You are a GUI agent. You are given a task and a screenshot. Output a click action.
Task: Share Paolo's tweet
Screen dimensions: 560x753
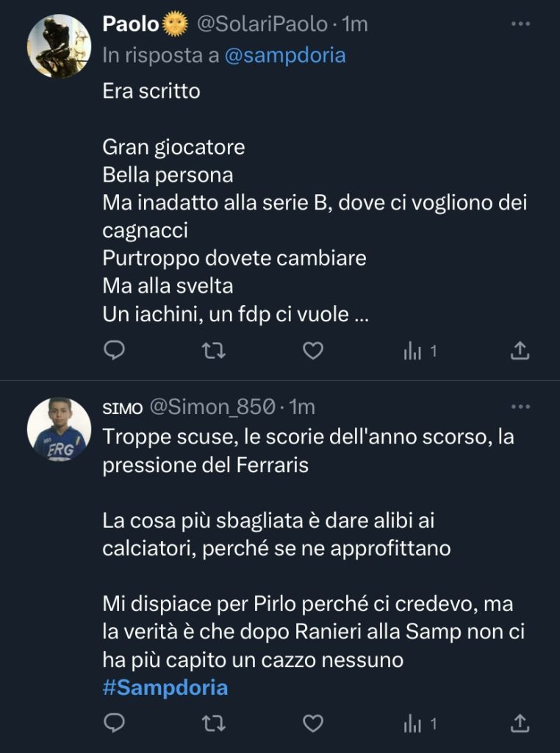(x=520, y=351)
